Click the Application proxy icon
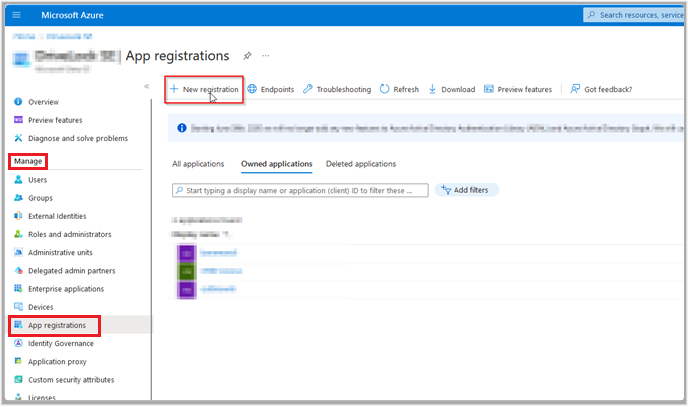Viewport: 688px width, 407px height. [18, 361]
